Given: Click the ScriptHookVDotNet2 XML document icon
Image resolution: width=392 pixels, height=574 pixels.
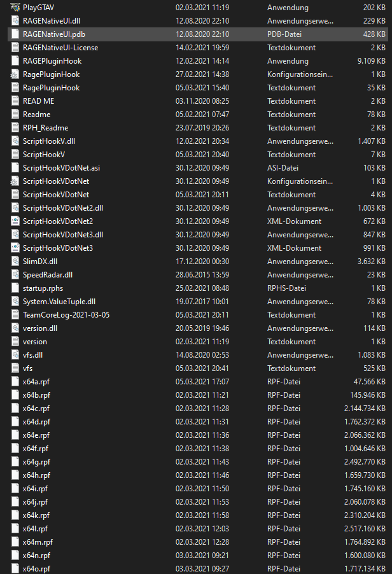Looking at the screenshot, I should [15, 221].
